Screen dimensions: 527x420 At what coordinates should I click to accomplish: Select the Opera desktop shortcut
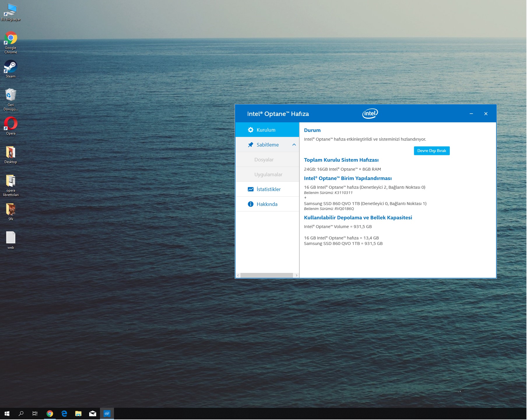point(11,126)
